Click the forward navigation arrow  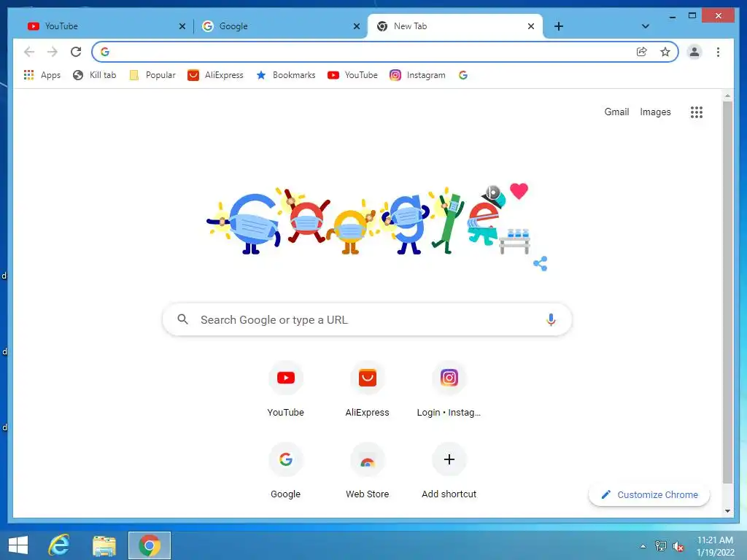click(x=53, y=52)
